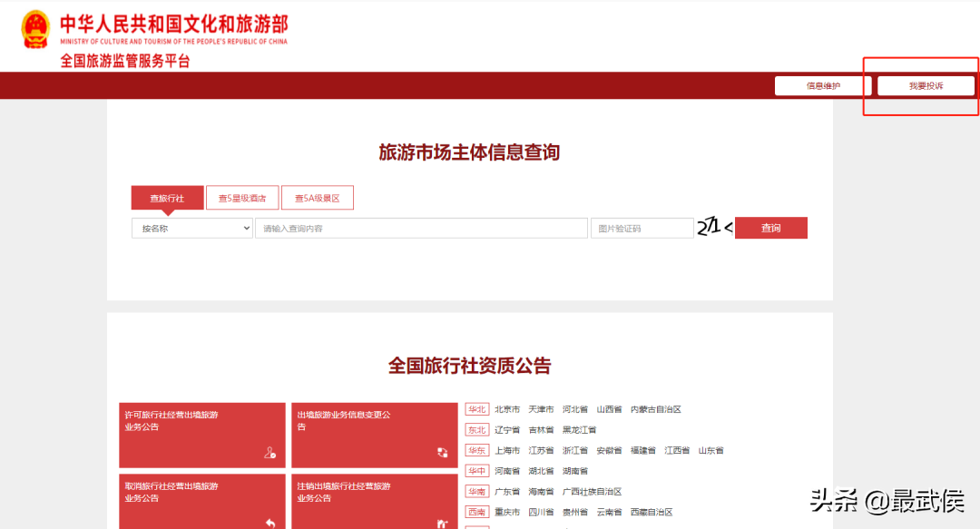980x529 pixels.
Task: Open 出境旅游业务信息变更公告 card
Action: [375, 436]
